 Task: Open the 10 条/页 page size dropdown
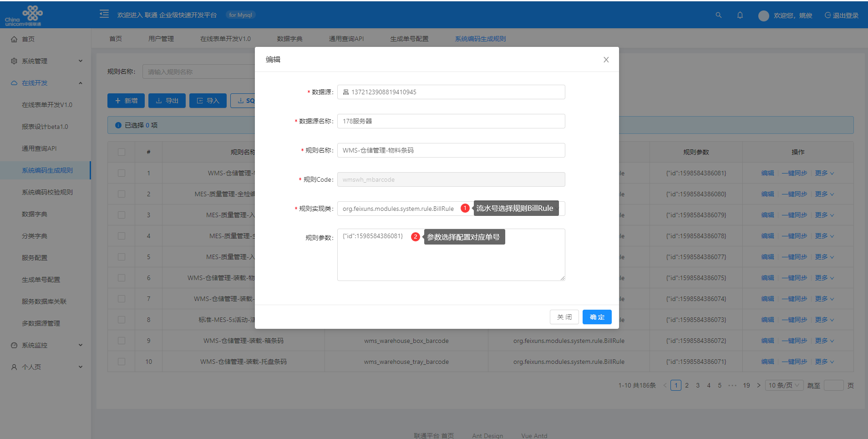click(784, 385)
